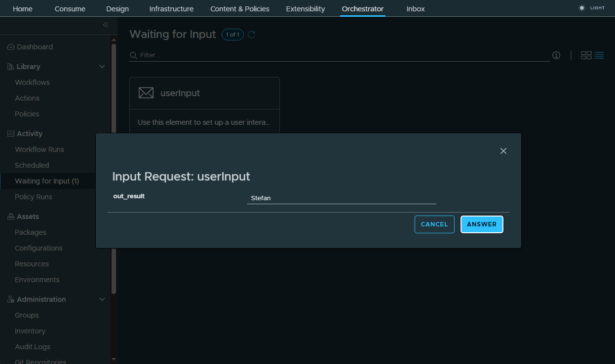
Task: Open the Extensibility tab
Action: (306, 9)
